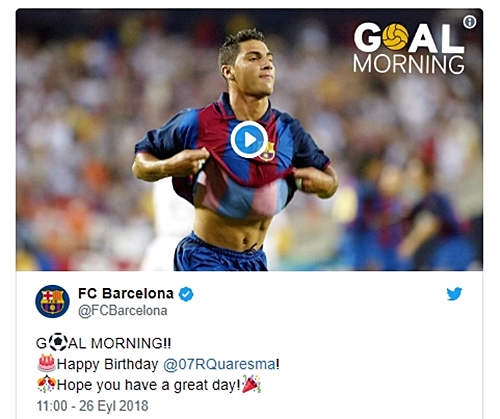Click the 'AL MORNING!!' headline text
Image resolution: width=500 pixels, height=419 pixels.
(119, 343)
